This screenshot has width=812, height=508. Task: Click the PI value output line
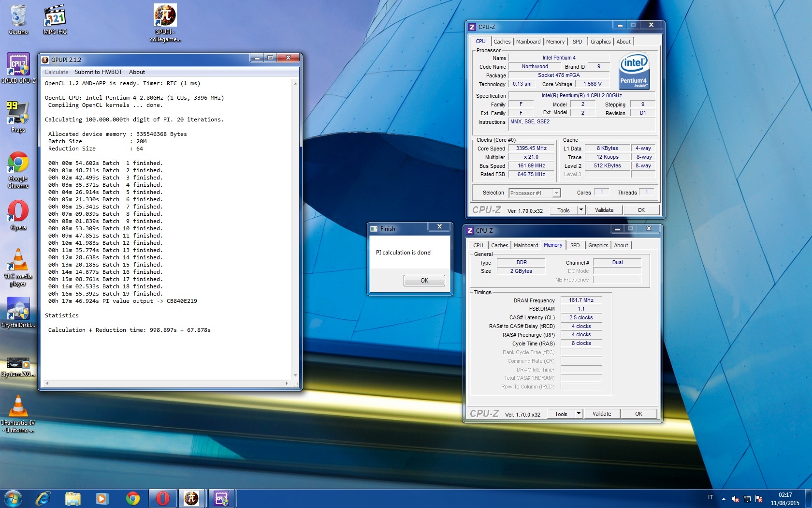click(x=122, y=301)
